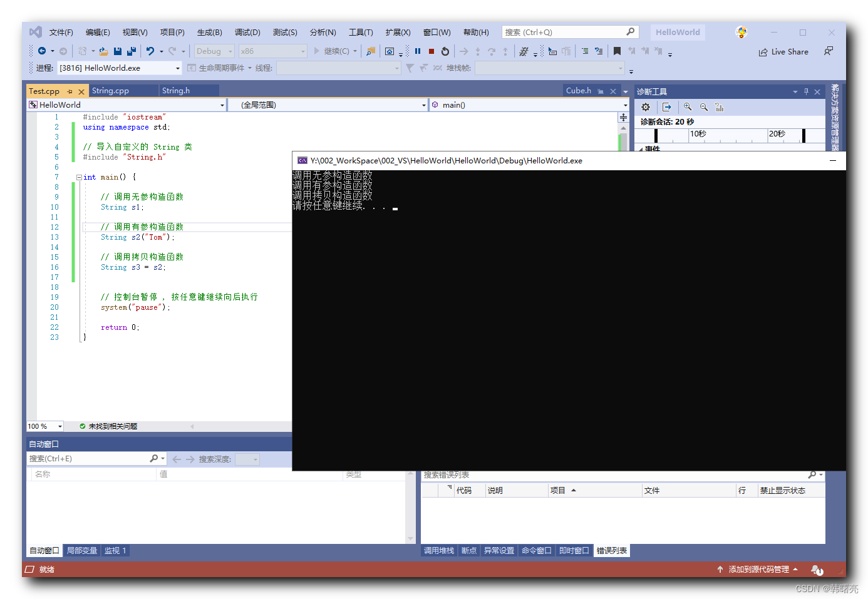
Task: Zoom in on the diagnostic timeline
Action: [688, 107]
